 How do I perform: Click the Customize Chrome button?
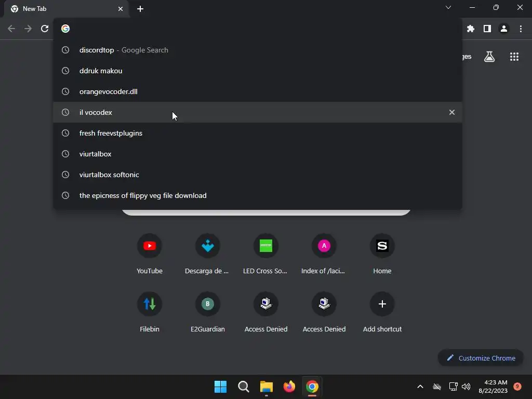tap(481, 358)
